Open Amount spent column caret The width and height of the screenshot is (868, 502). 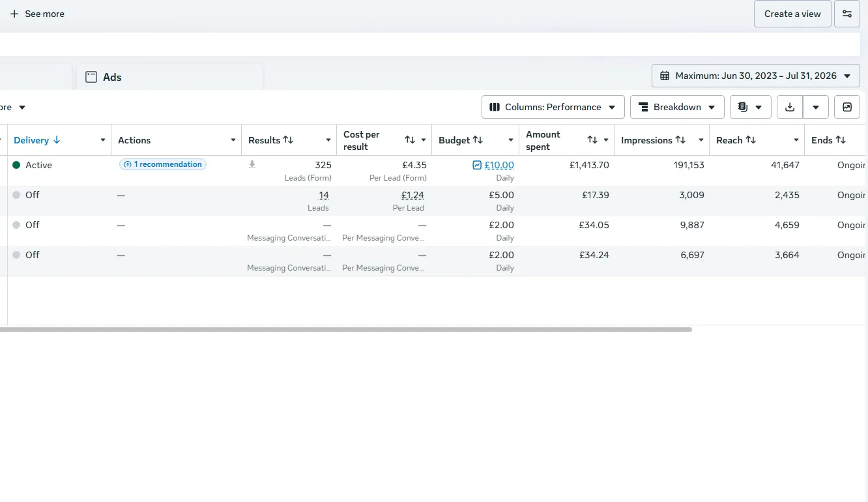(606, 140)
